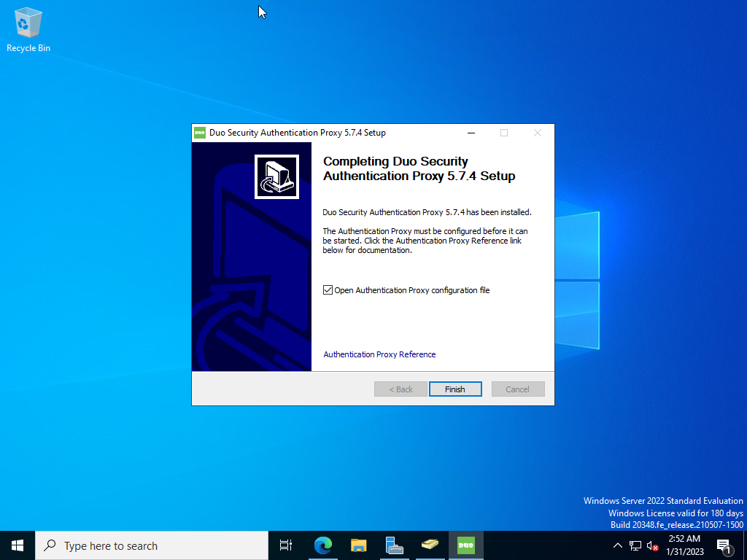Uncheck Open Authentication Proxy configuration file
The image size is (747, 560).
coord(328,290)
